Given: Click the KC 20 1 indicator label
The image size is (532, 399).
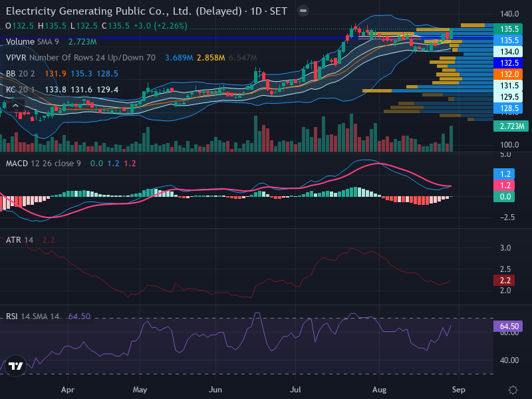Looking at the screenshot, I should tap(21, 90).
